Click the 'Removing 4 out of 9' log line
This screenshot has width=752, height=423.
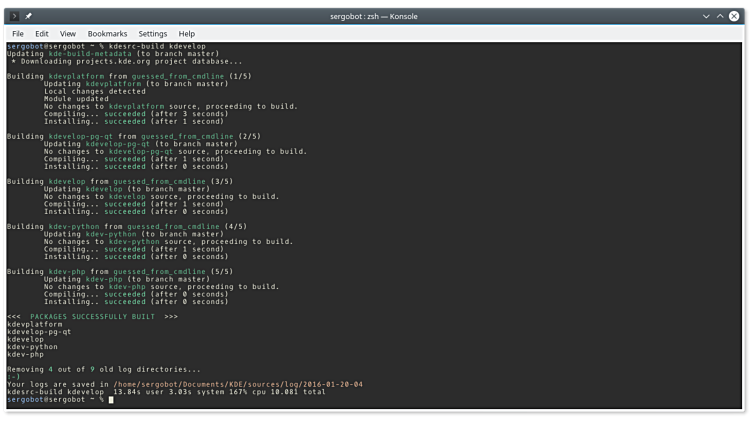tap(103, 369)
